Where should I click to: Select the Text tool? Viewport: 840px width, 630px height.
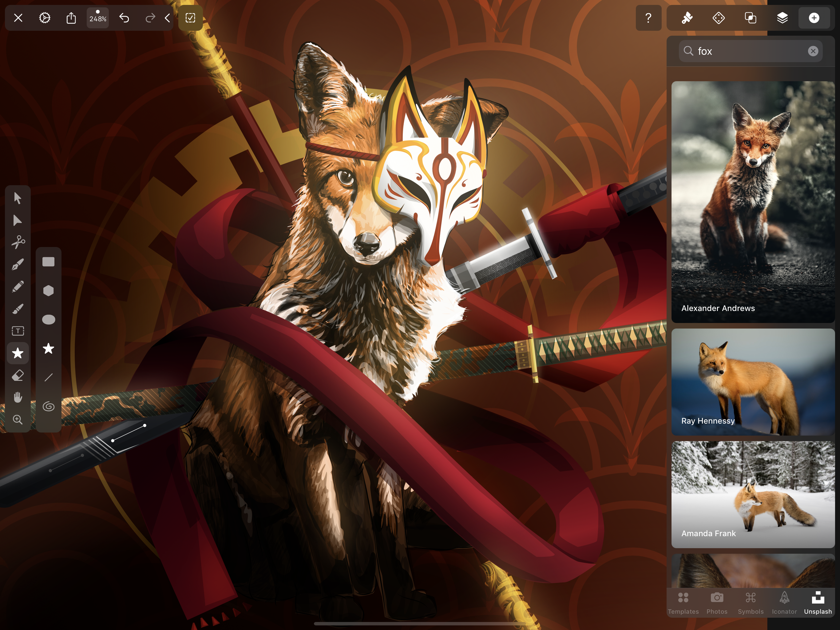(x=18, y=331)
